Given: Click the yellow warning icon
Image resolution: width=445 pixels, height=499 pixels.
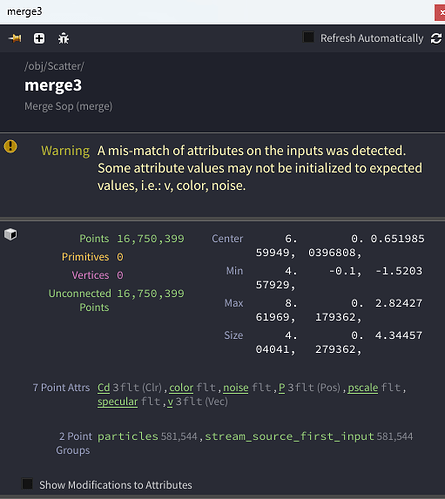Looking at the screenshot, I should (x=10, y=146).
